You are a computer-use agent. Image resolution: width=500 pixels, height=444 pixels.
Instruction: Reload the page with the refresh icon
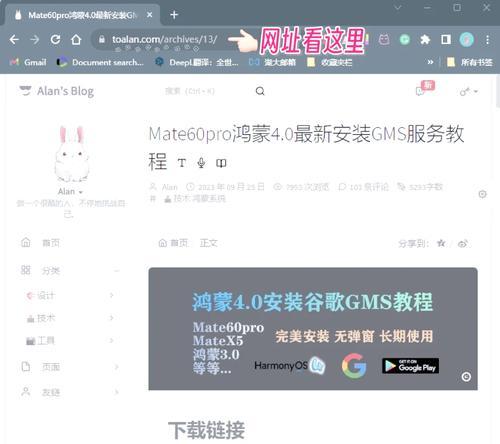pos(55,40)
